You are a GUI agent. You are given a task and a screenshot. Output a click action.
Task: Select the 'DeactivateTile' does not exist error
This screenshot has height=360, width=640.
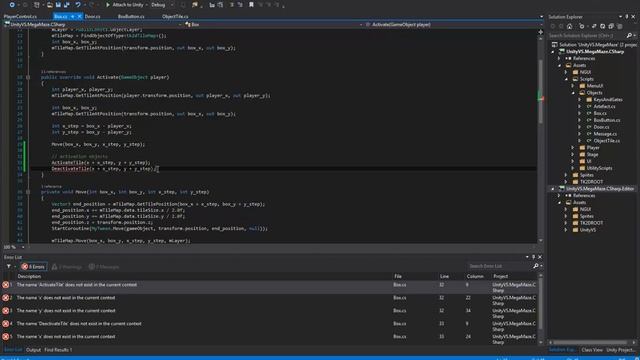tap(269, 326)
